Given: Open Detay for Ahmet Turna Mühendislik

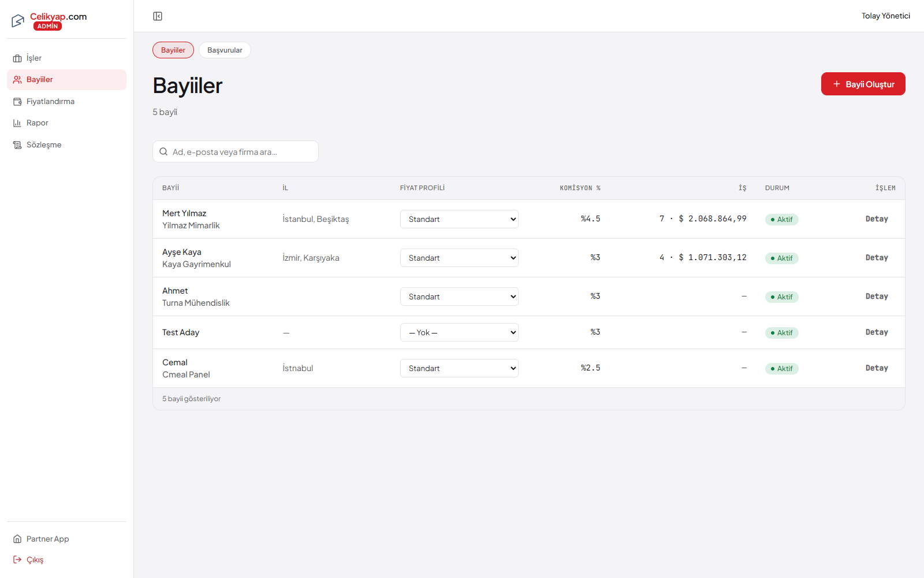Looking at the screenshot, I should pos(877,297).
